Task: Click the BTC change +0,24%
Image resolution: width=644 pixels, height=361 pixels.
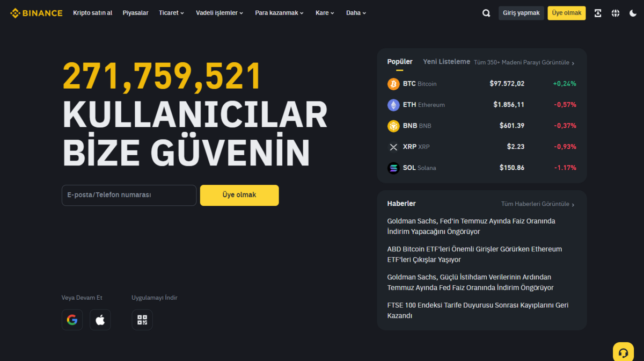Action: coord(565,84)
